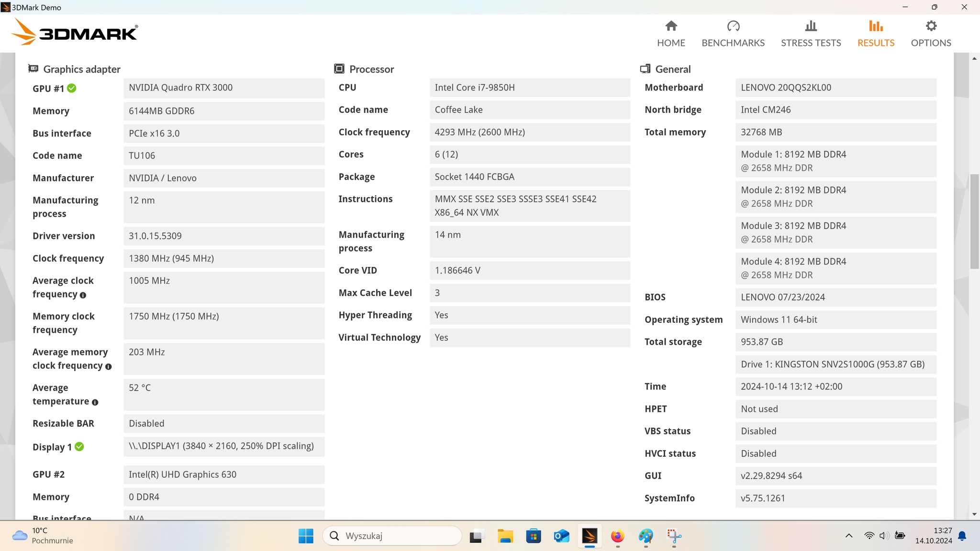Image resolution: width=980 pixels, height=551 pixels.
Task: Show info for Average temperature
Action: 95,402
